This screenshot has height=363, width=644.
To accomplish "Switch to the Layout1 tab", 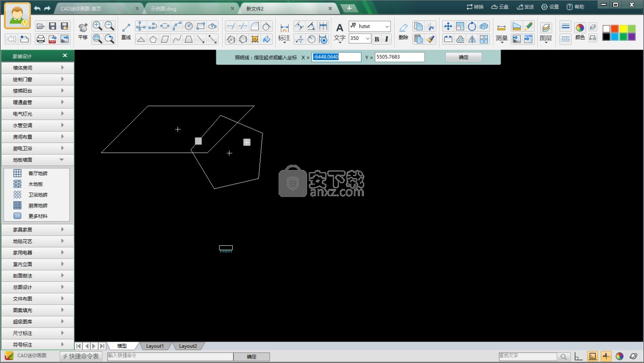I will pyautogui.click(x=155, y=346).
